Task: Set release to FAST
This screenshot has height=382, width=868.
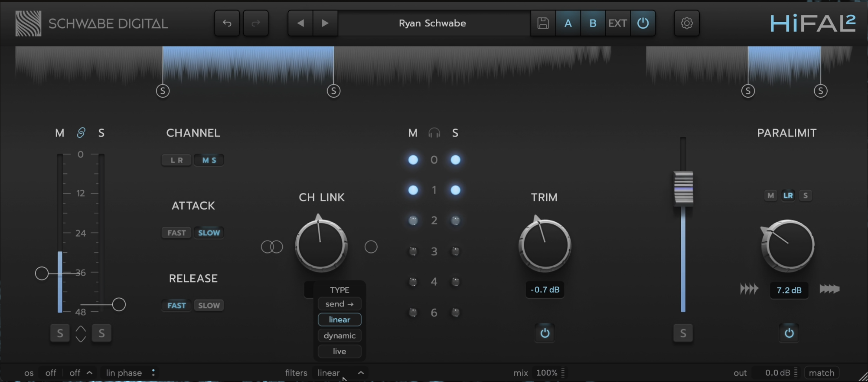Action: 176,306
